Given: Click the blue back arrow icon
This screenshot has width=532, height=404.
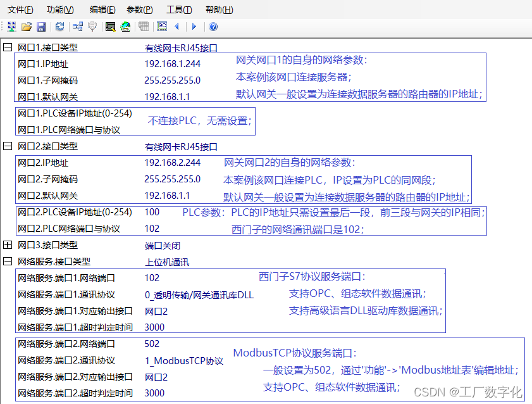Looking at the screenshot, I should coord(178,27).
